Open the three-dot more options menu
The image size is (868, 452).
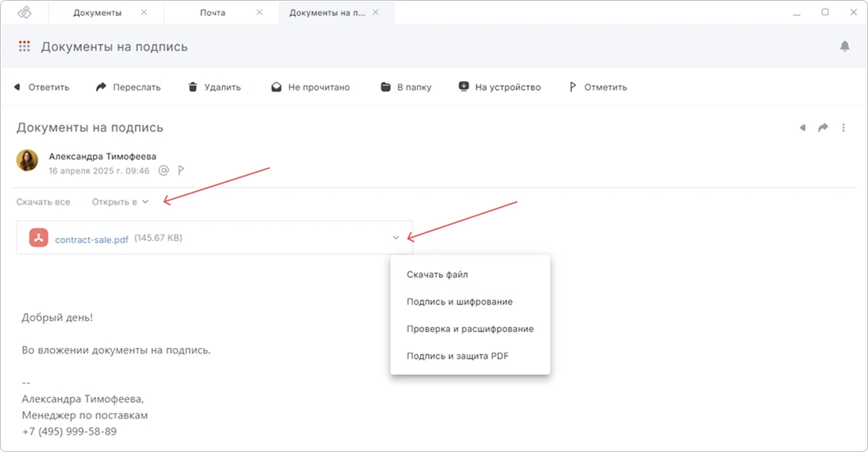coord(843,128)
